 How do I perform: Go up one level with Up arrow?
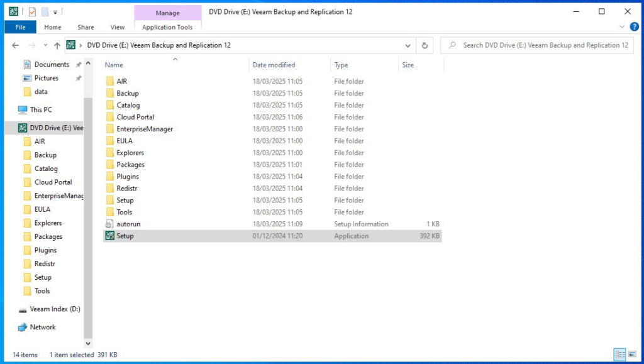tap(57, 45)
